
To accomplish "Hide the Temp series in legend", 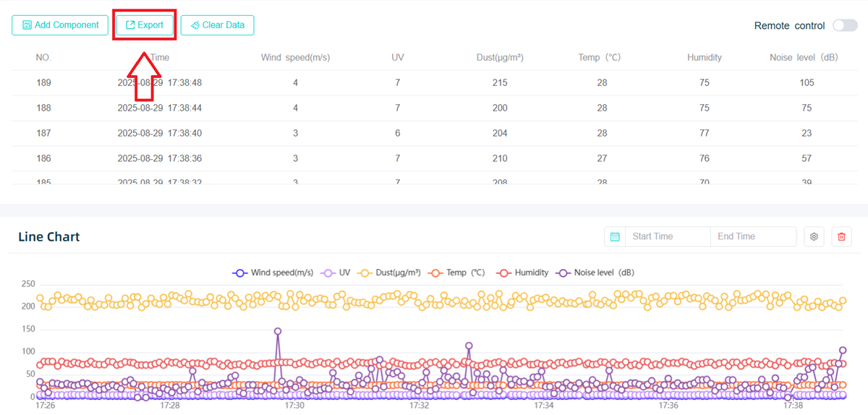I will pyautogui.click(x=457, y=273).
